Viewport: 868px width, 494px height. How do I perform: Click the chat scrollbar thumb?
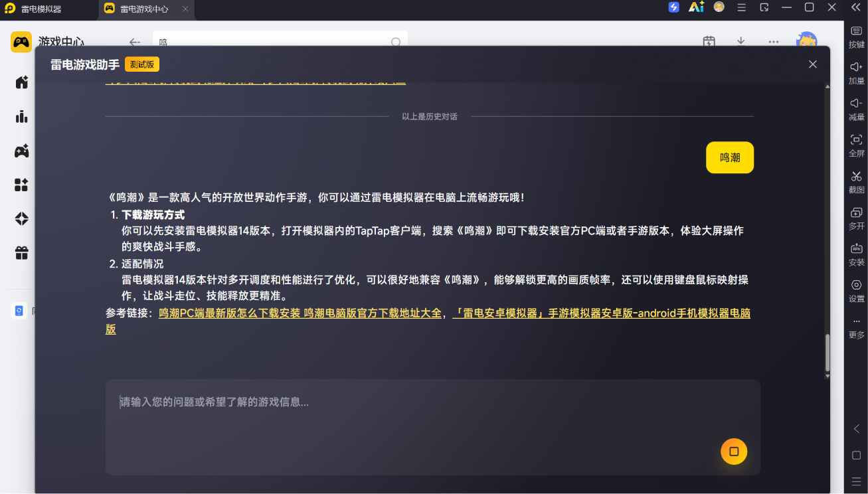tap(827, 353)
